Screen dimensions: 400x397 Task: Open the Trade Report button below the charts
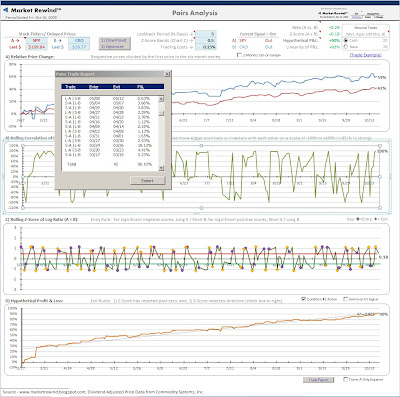click(318, 380)
